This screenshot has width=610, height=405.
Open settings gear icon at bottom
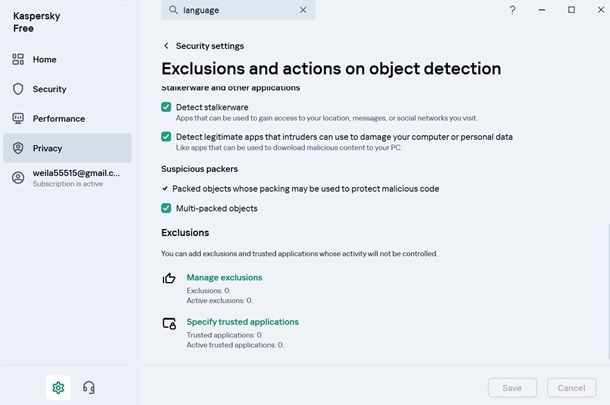coord(58,387)
